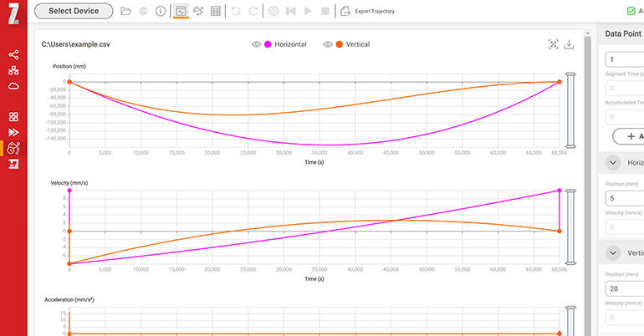The height and width of the screenshot is (336, 644).
Task: Switch to the graph view icon
Action: click(181, 12)
